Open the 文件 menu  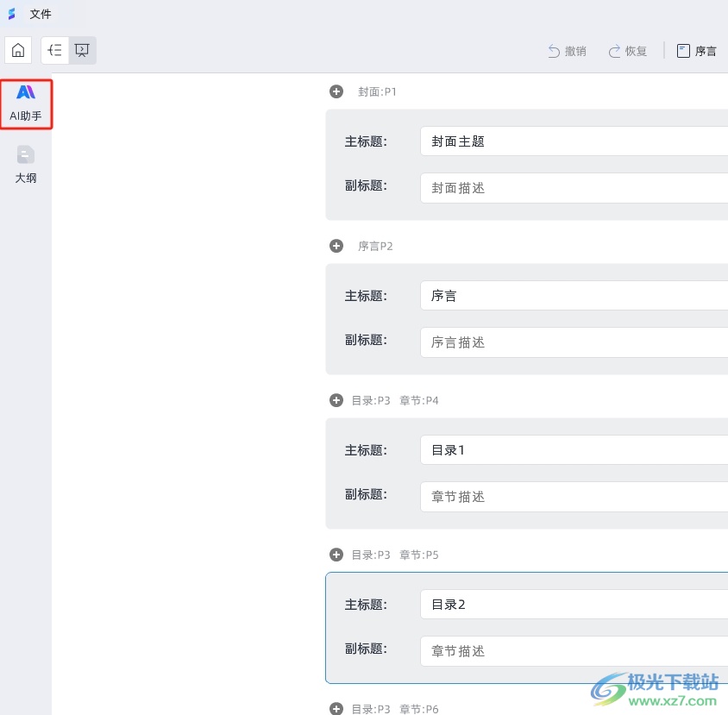[41, 14]
